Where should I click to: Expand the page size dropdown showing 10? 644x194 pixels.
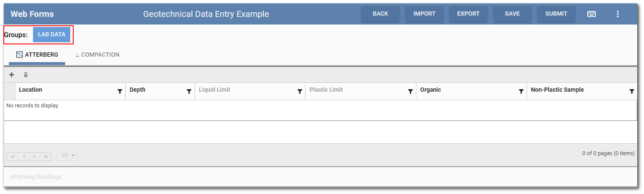click(67, 156)
